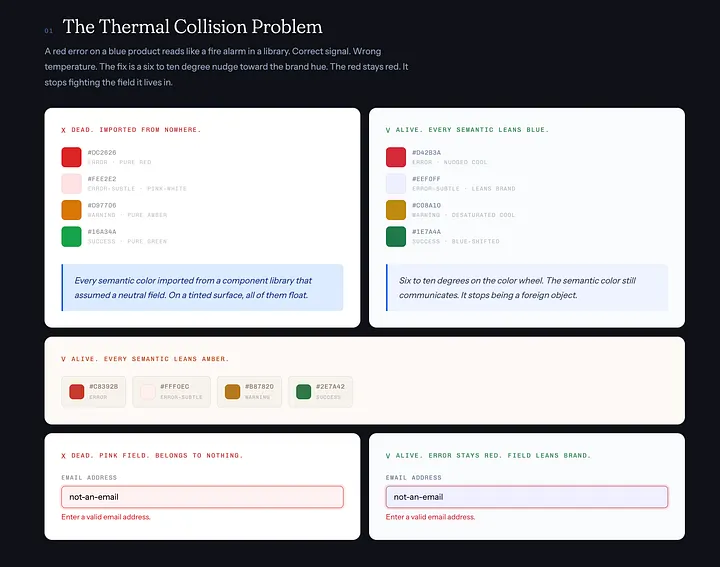Select the #FFF0EC error-subtle chip
Image resolution: width=720 pixels, height=567 pixels.
171,392
